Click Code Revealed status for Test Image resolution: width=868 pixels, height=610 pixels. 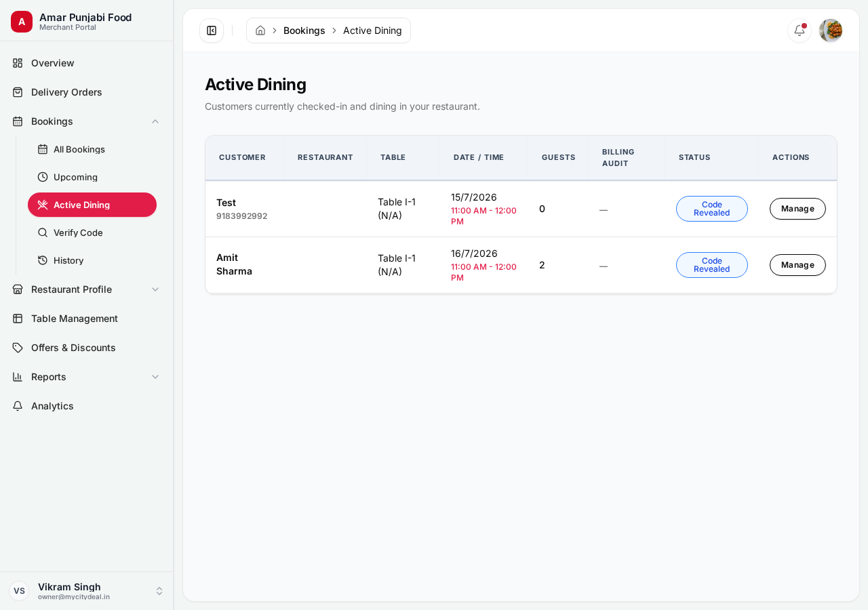(x=712, y=209)
